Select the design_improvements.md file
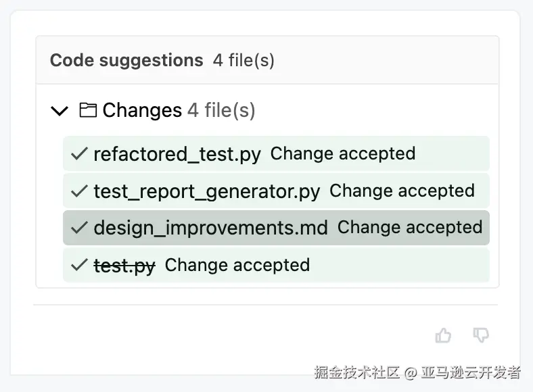Screen dimensions: 533x392 click(x=210, y=228)
